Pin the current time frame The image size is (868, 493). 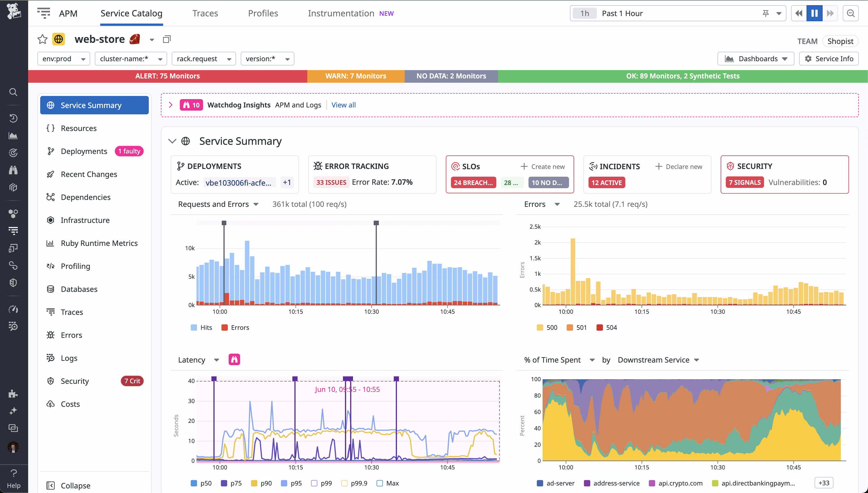point(765,13)
